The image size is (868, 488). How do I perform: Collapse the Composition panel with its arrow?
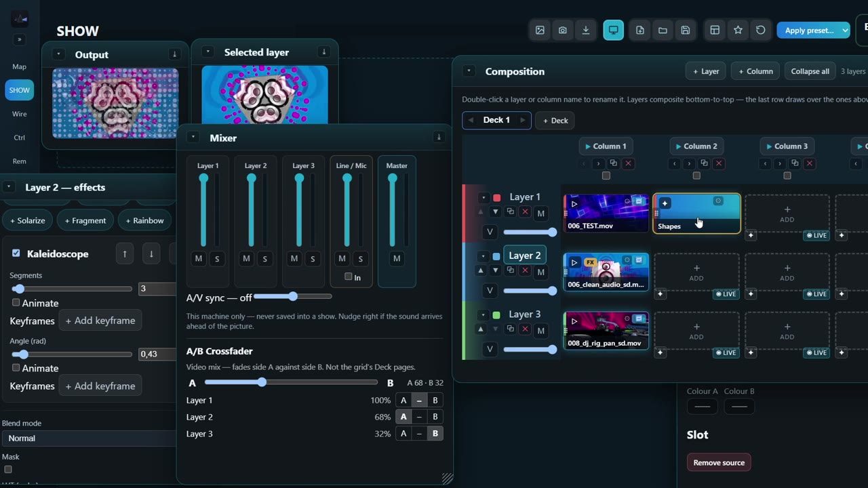coord(469,70)
